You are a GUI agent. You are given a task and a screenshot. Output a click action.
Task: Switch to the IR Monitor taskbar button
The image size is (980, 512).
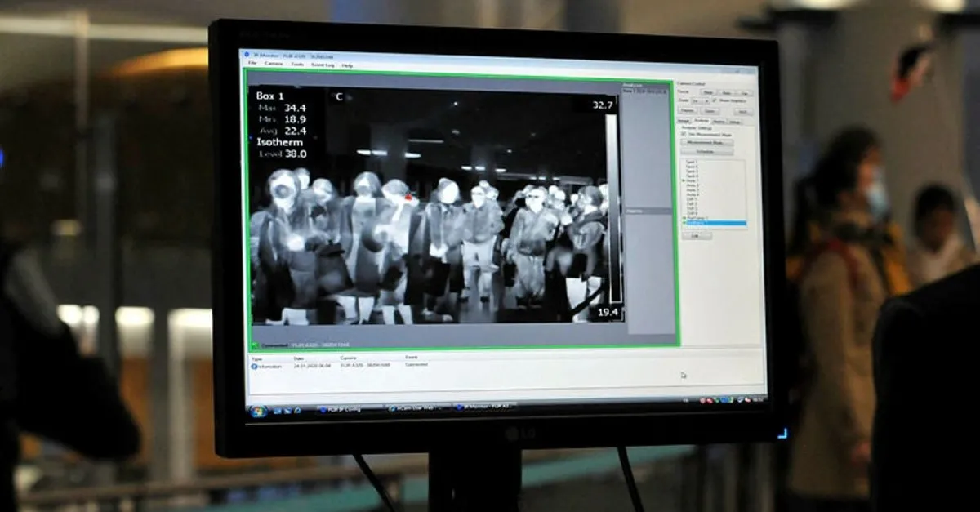483,406
